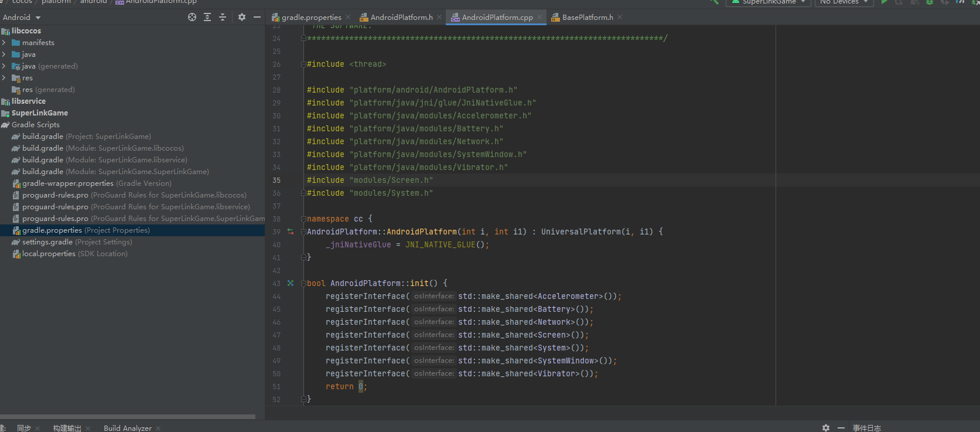Click the gutter implementation icon on line 43
This screenshot has height=432, width=980.
pyautogui.click(x=291, y=283)
